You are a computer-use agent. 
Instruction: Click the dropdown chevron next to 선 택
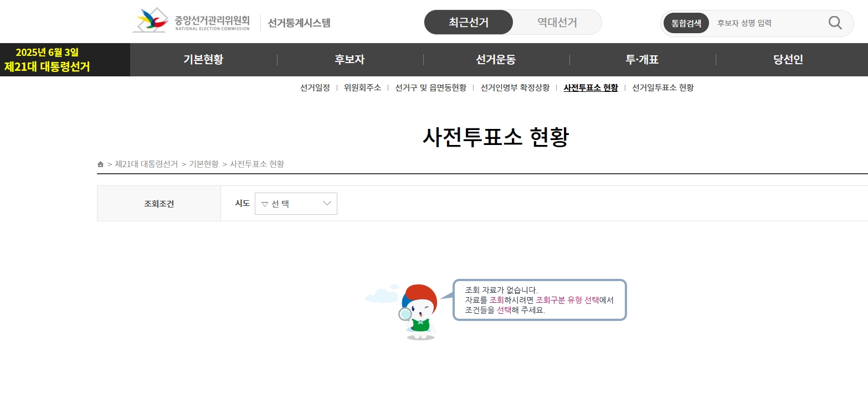click(x=327, y=204)
